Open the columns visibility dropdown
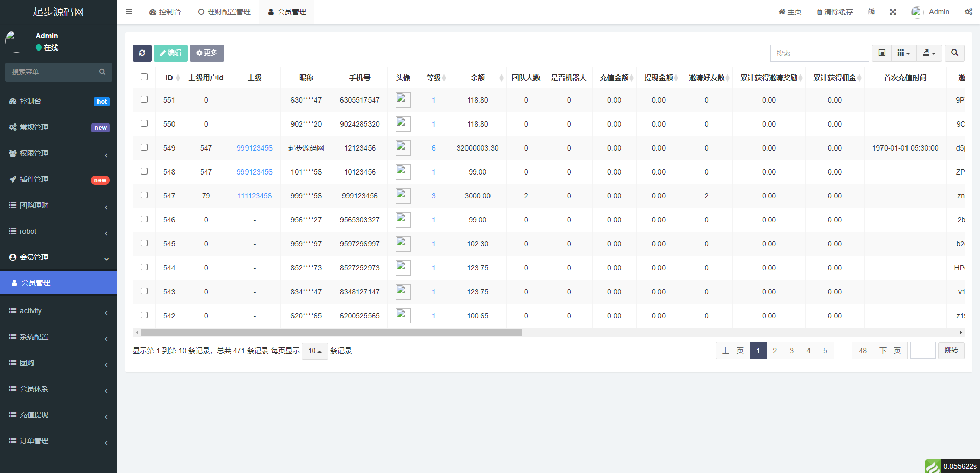This screenshot has height=473, width=980. point(903,53)
